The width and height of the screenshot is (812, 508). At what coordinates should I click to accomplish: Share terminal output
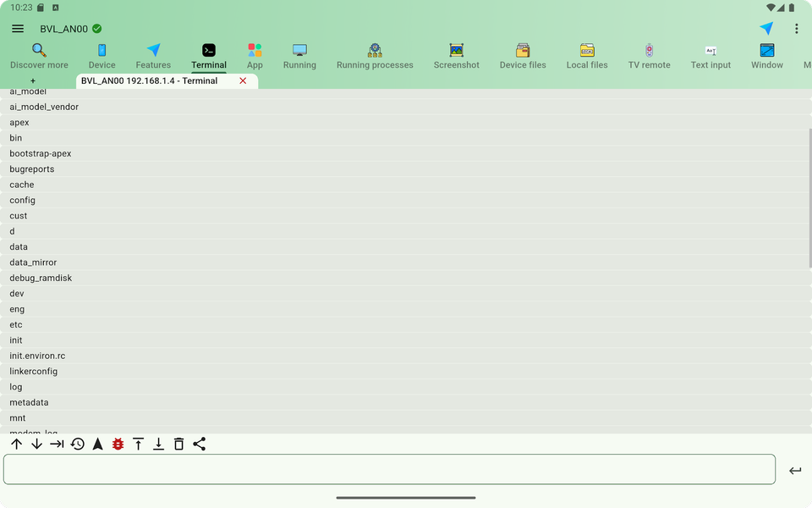tap(200, 443)
